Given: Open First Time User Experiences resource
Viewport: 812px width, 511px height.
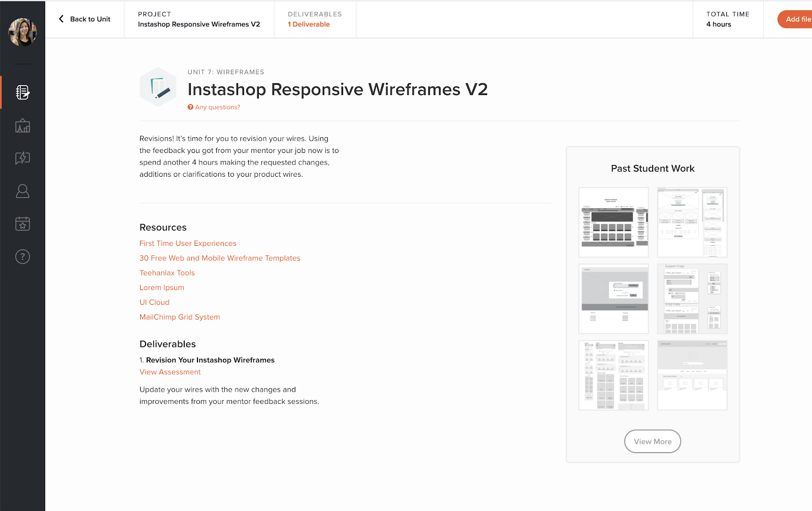Looking at the screenshot, I should [188, 243].
